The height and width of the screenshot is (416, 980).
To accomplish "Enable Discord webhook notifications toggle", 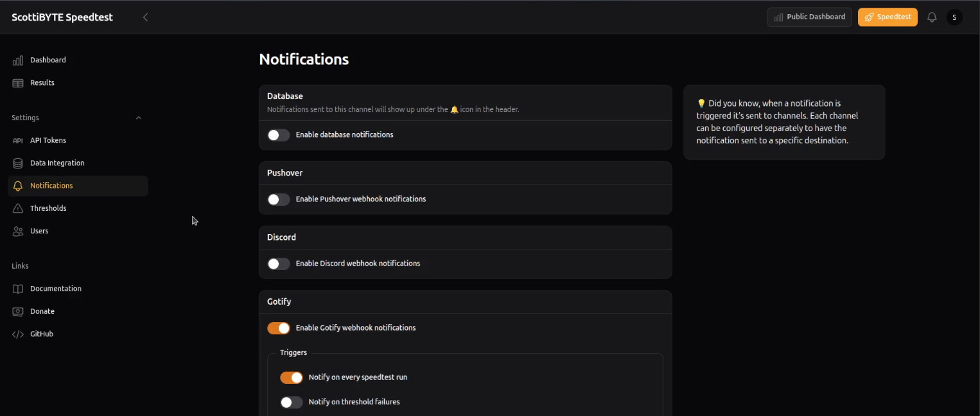I will pyautogui.click(x=279, y=264).
